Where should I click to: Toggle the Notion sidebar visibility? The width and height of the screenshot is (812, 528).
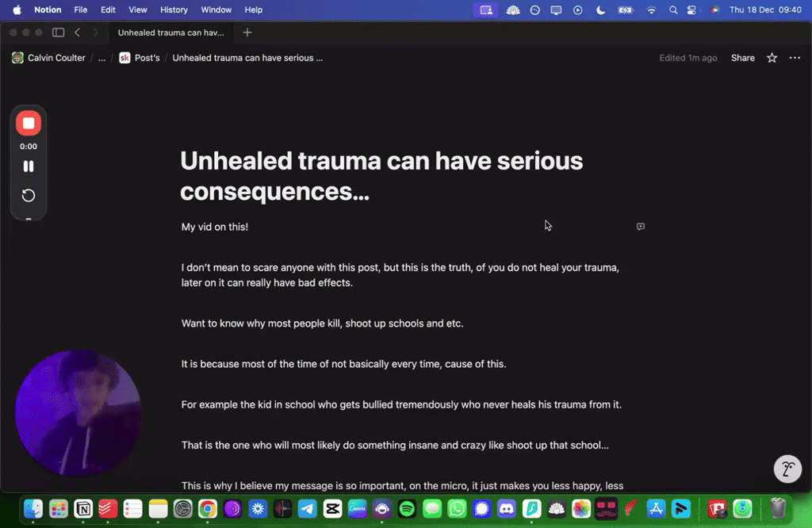point(57,33)
